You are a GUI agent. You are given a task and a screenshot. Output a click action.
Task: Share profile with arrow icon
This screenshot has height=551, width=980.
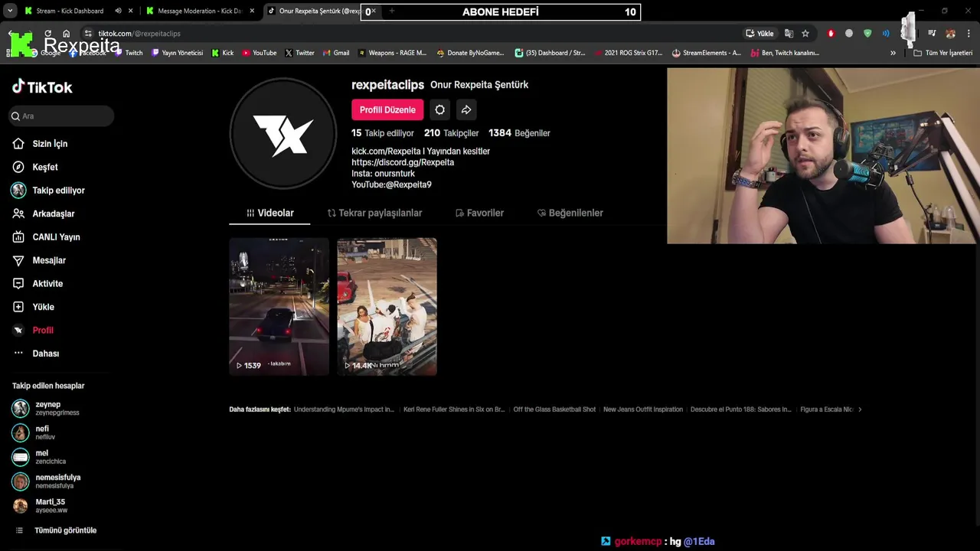pos(466,110)
